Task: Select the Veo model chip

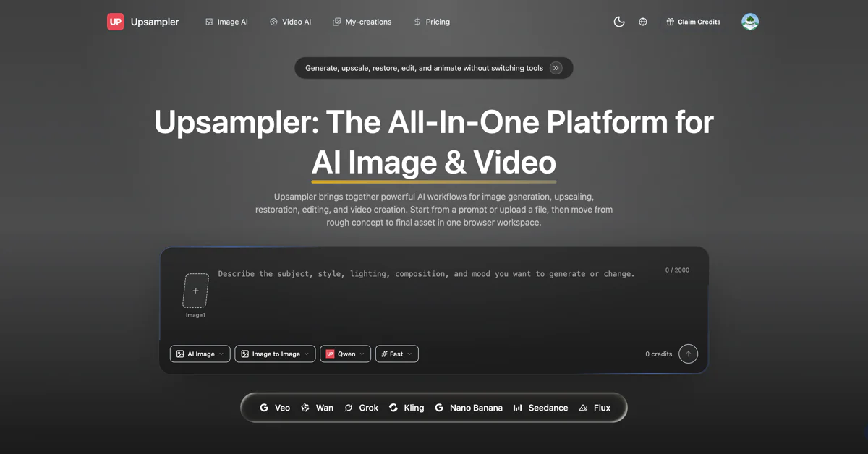Action: click(x=275, y=408)
